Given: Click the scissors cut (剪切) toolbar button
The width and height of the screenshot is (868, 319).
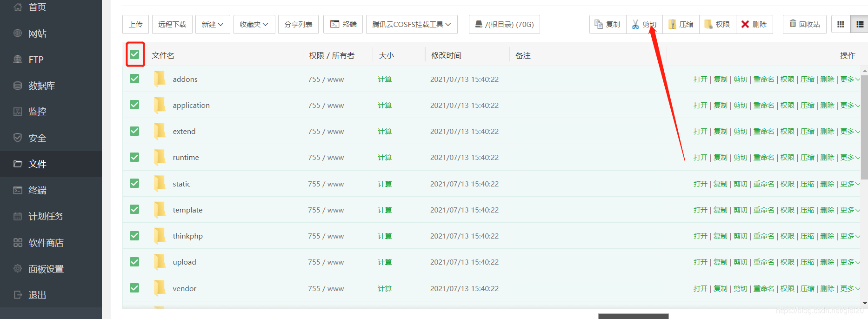Looking at the screenshot, I should pos(644,24).
